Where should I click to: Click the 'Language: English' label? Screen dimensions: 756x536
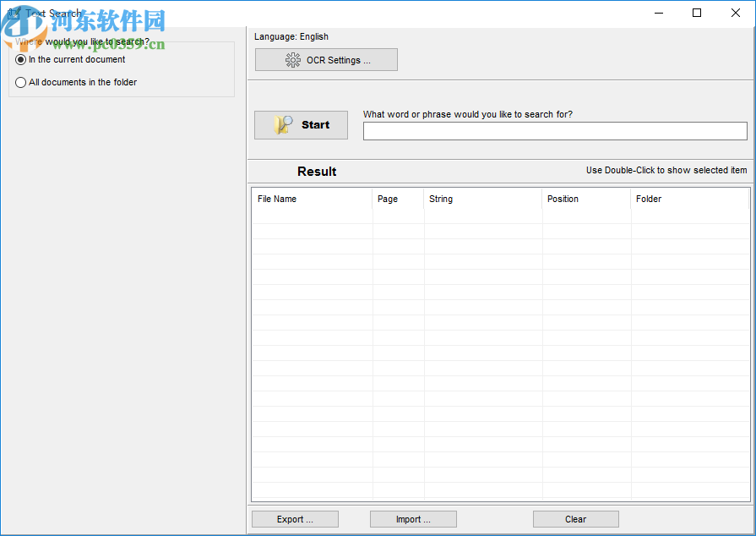click(291, 36)
